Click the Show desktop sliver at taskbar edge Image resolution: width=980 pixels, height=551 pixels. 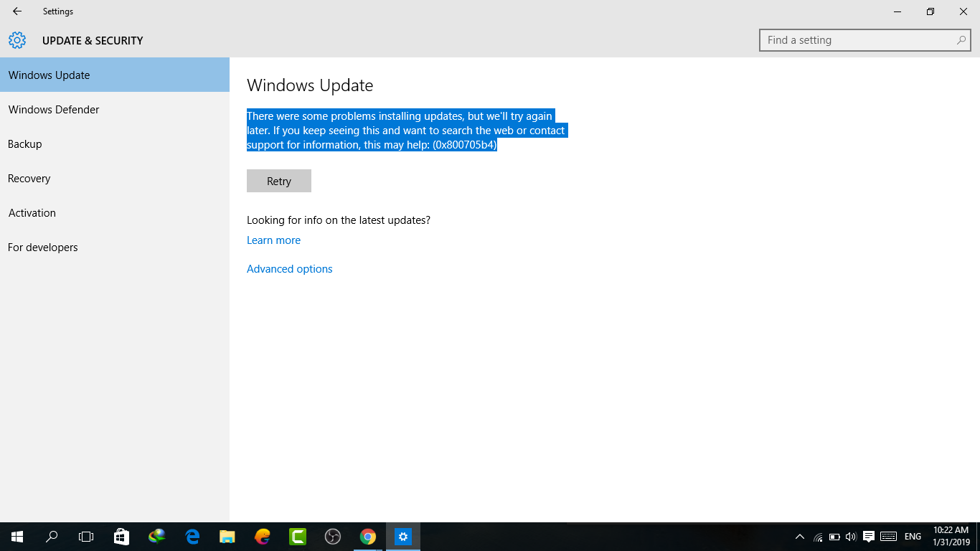click(978, 537)
